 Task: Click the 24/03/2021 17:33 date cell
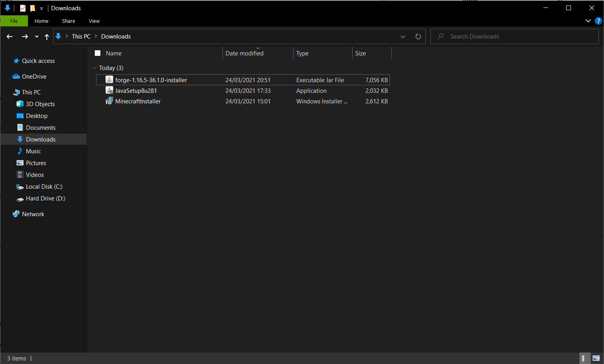(x=248, y=90)
